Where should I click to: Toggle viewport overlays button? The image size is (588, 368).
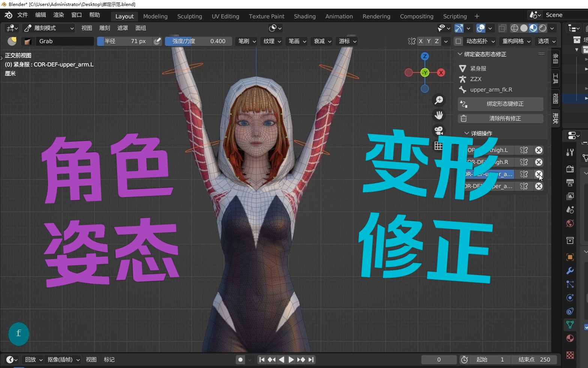point(481,28)
